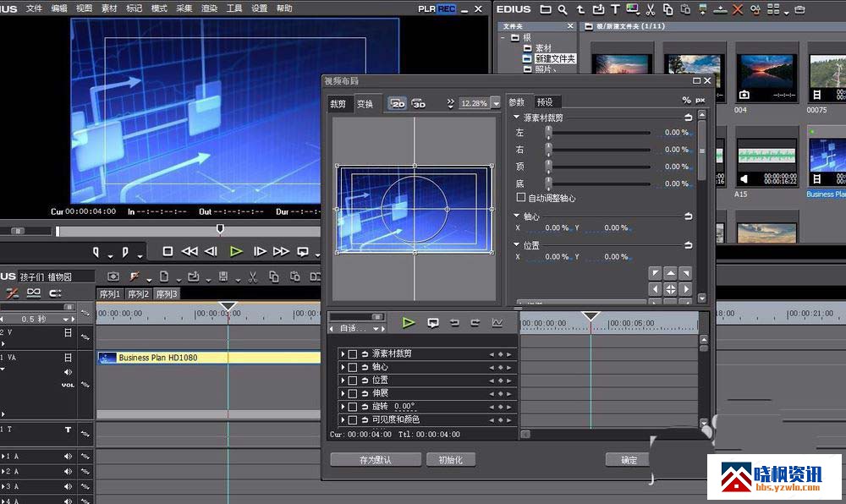Screen dimensions: 846x504
Task: Collapse the 位置 parameter section
Action: [x=516, y=244]
